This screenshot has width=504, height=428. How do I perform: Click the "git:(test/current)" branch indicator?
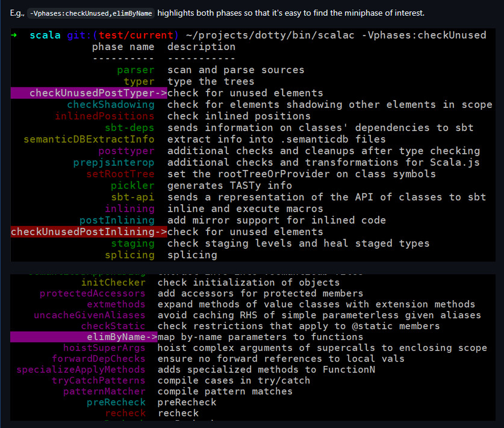[x=123, y=36]
